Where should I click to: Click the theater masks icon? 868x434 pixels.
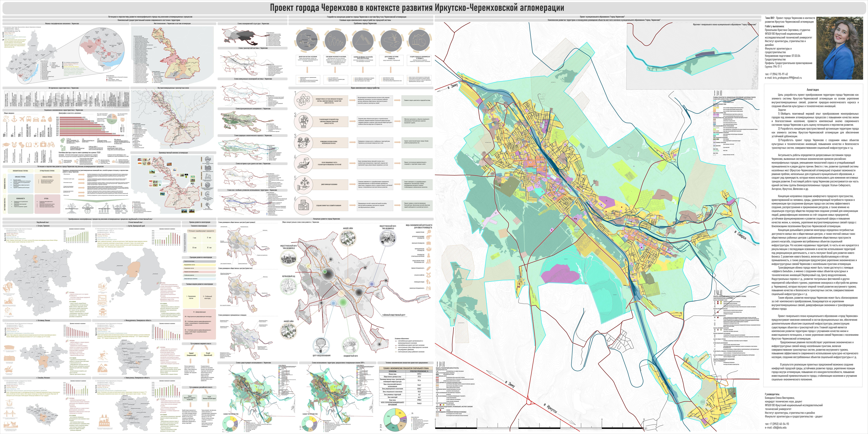(x=22, y=145)
